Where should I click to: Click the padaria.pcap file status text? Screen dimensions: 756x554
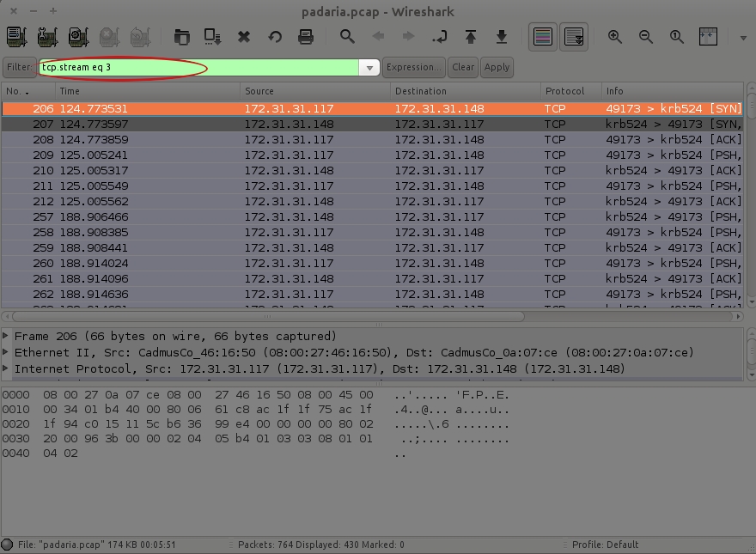[97, 545]
